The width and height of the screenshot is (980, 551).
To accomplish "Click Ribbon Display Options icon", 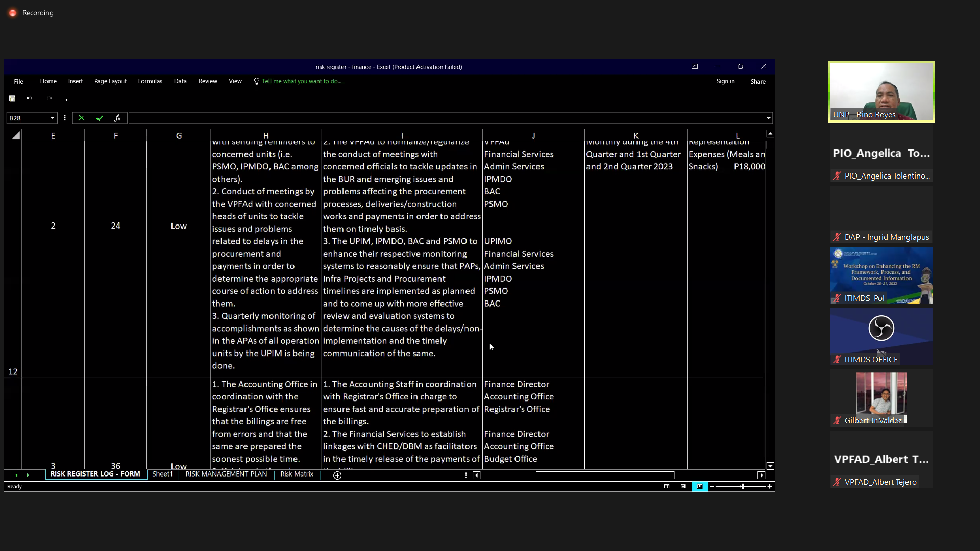I will [x=695, y=66].
